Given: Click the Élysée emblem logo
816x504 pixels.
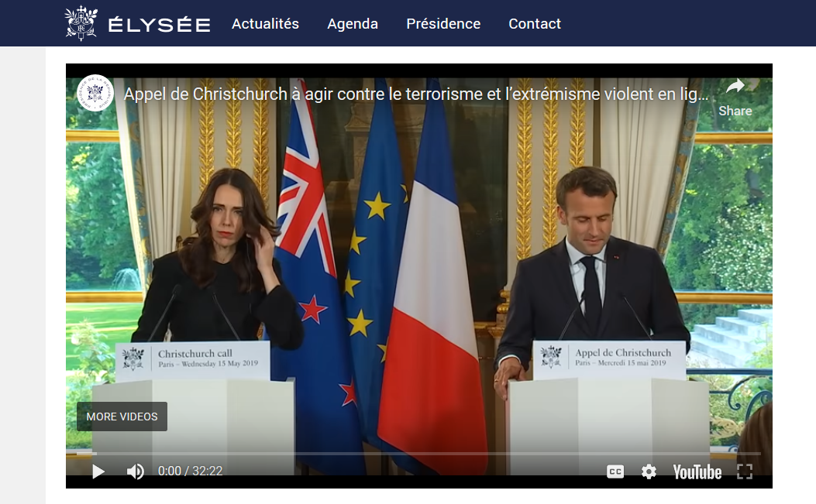Looking at the screenshot, I should pyautogui.click(x=81, y=23).
